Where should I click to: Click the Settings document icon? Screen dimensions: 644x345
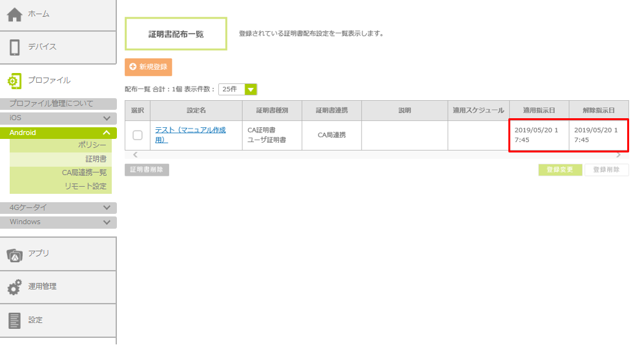(x=14, y=320)
